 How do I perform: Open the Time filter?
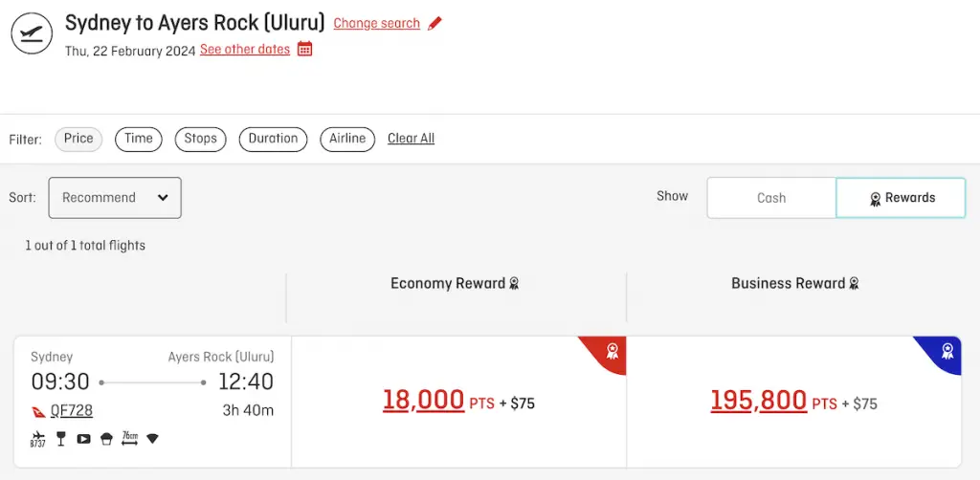pos(139,139)
